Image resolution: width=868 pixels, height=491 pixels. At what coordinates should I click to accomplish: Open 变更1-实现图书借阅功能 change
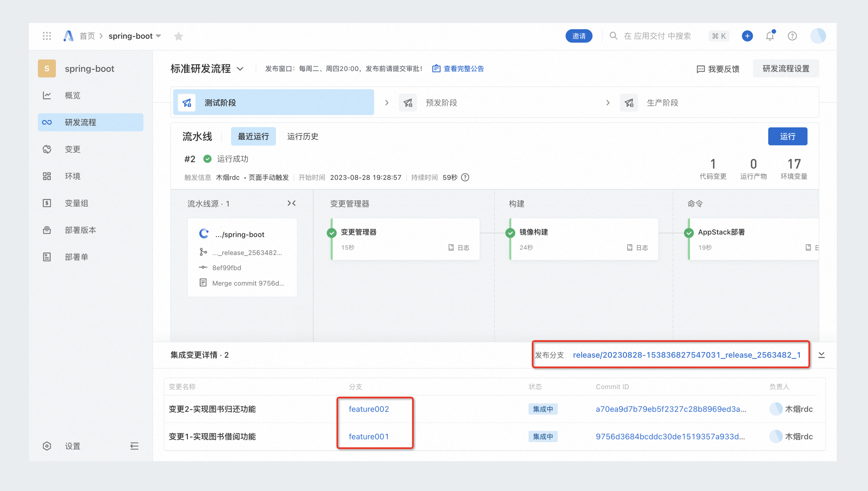(212, 437)
